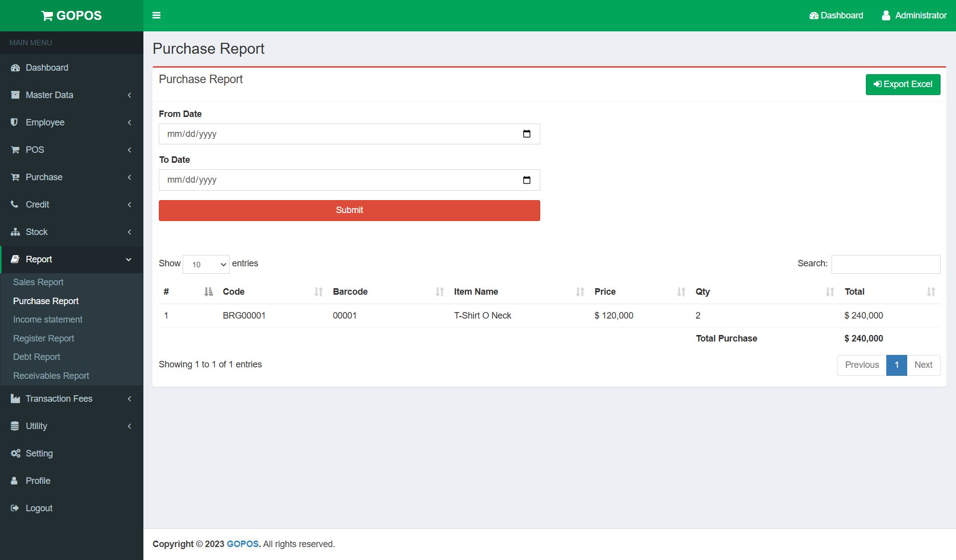The height and width of the screenshot is (560, 956).
Task: Sort table by Item Name arrows
Action: (x=580, y=292)
